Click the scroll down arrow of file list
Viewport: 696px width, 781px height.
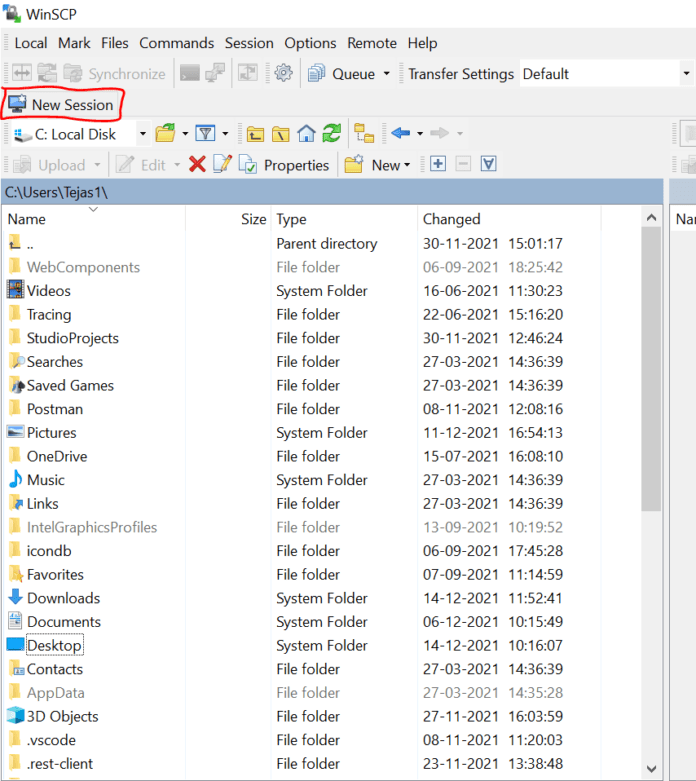651,769
